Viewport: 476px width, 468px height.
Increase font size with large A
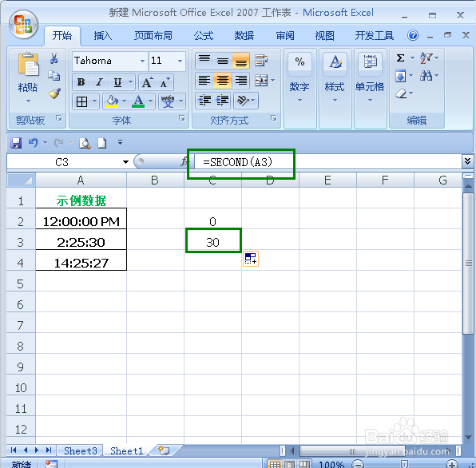point(147,82)
